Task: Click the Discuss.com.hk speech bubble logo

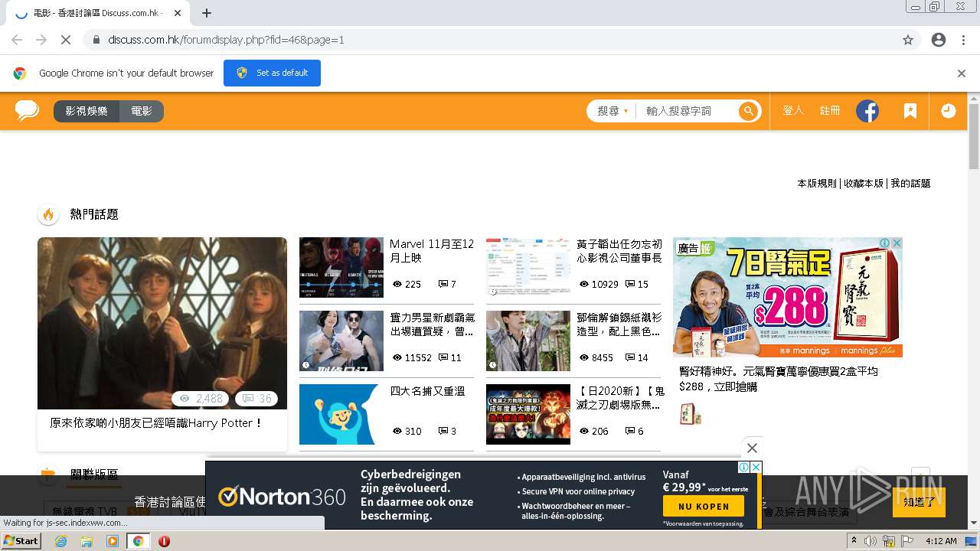Action: tap(28, 111)
